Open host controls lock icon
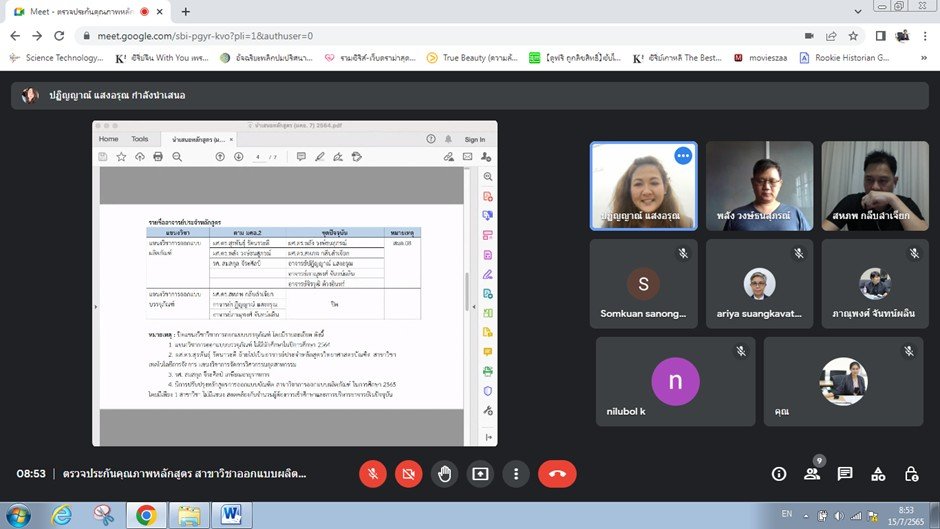 pyautogui.click(x=911, y=474)
